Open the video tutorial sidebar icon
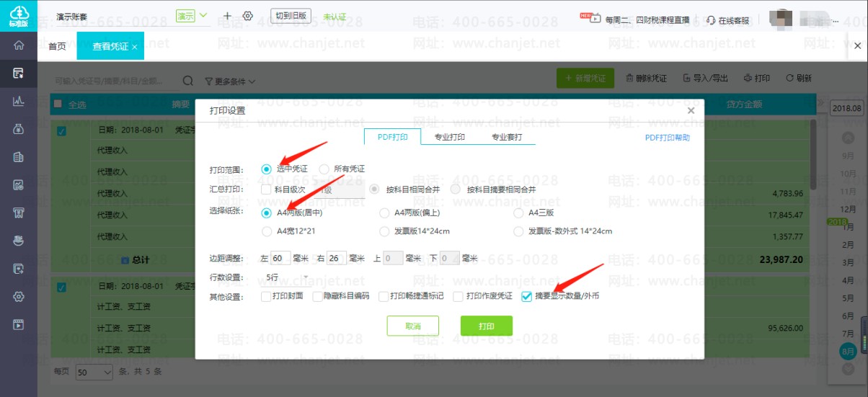Screen dimensions: 868x397 (x=19, y=324)
